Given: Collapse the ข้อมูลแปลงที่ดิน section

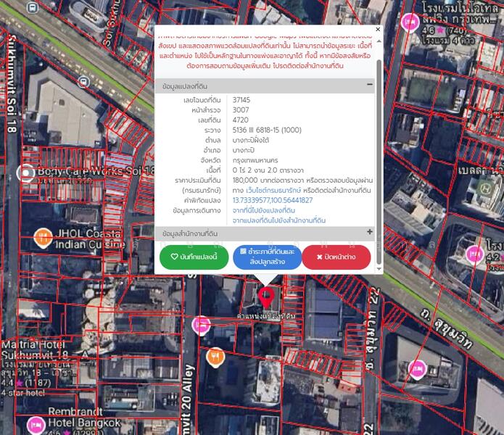Looking at the screenshot, I should pos(370,85).
